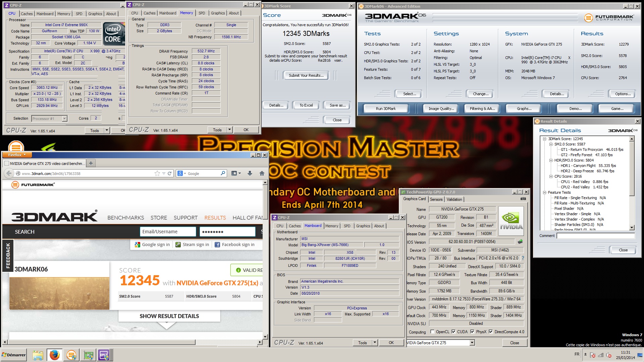Open the Processor #1 selection dropdown
The width and height of the screenshot is (644, 362).
pyautogui.click(x=64, y=118)
